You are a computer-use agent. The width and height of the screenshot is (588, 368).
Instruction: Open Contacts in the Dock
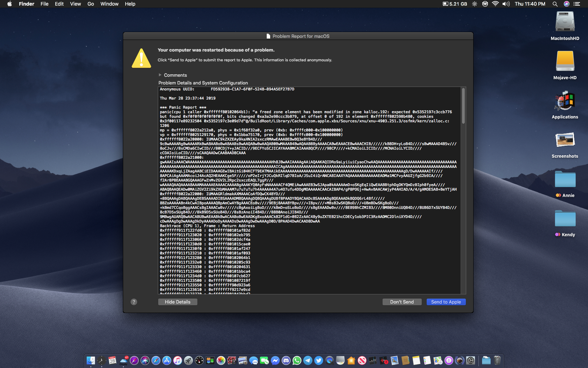click(x=405, y=360)
